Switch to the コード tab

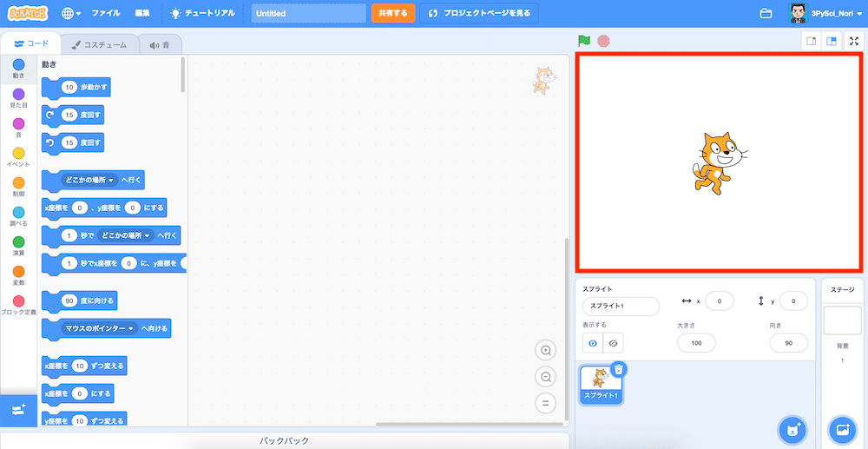tap(31, 43)
